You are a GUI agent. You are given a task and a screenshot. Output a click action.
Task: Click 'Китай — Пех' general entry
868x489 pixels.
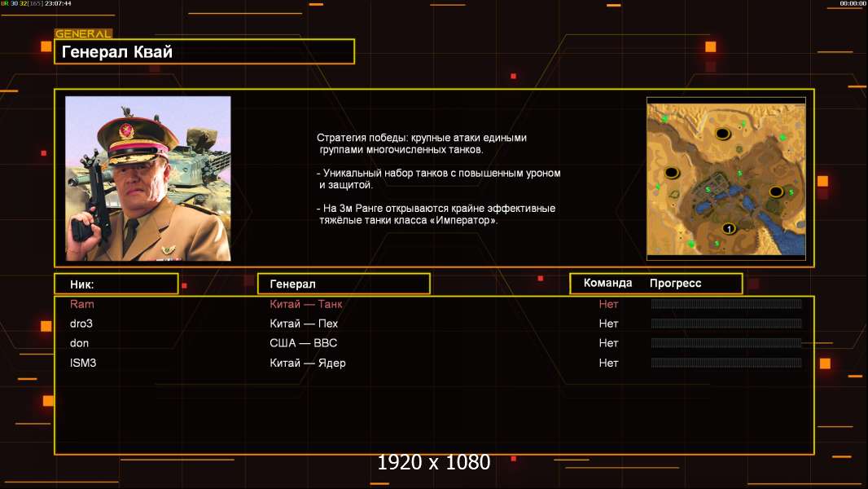point(304,324)
